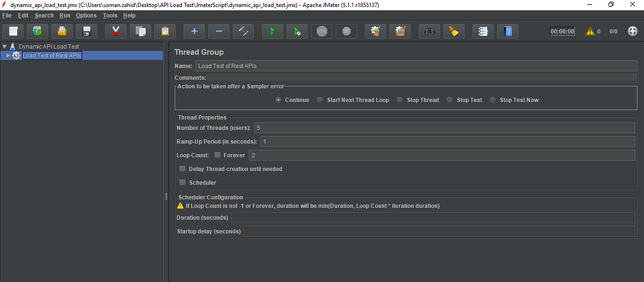Expand all tree nodes with plus icon
The image size is (644, 282).
[x=194, y=31]
